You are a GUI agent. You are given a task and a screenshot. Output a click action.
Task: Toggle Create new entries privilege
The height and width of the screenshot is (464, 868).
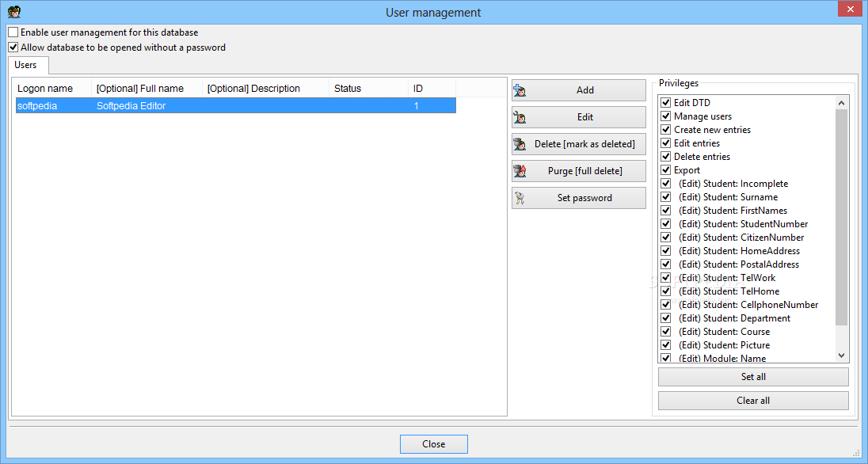click(x=666, y=130)
